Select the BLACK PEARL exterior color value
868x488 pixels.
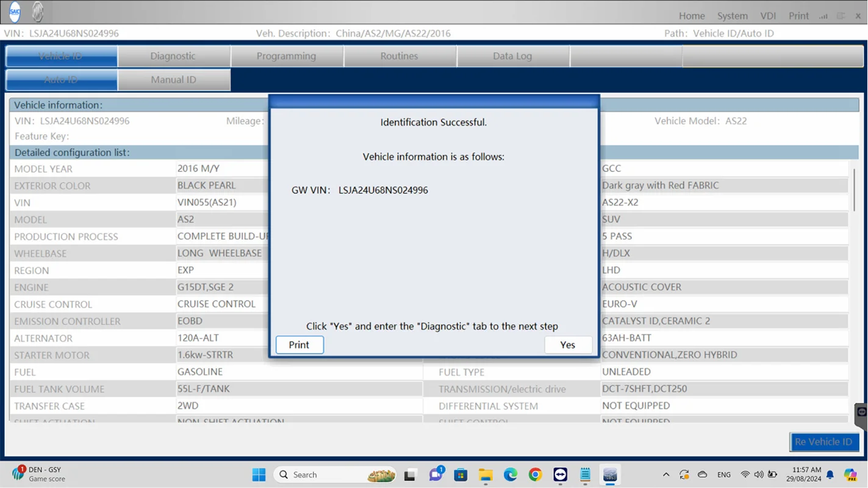point(206,185)
